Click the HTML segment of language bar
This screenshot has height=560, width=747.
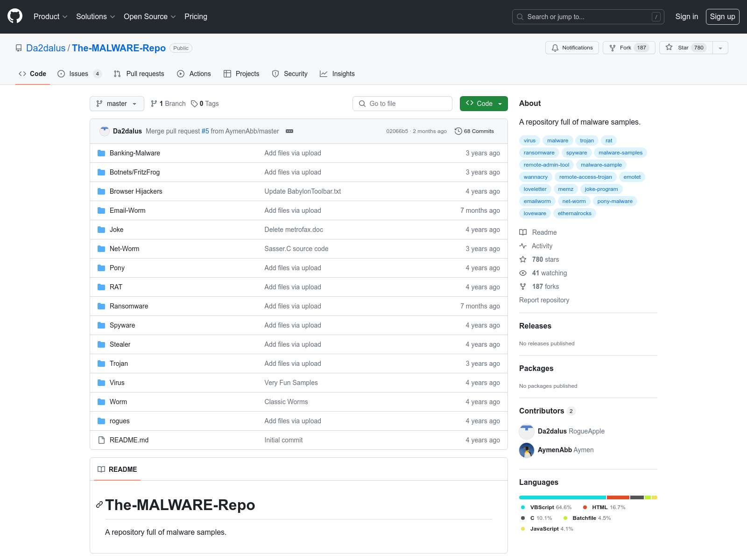618,497
